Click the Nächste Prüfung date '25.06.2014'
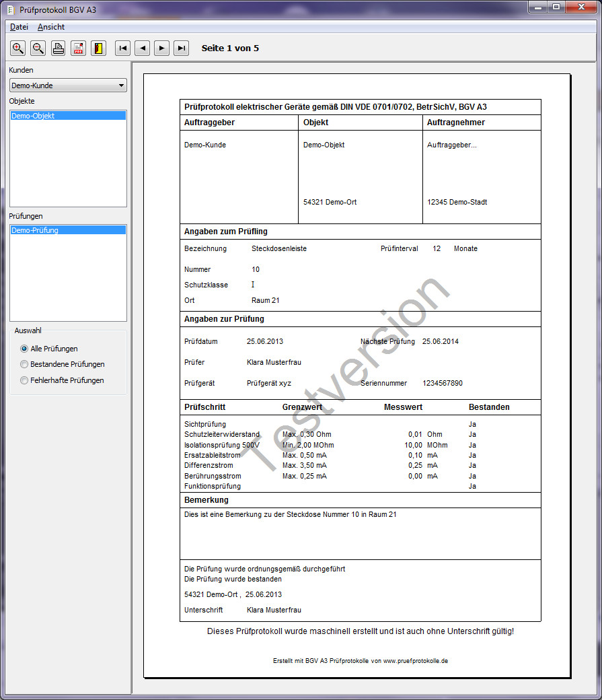The width and height of the screenshot is (602, 700). click(441, 341)
